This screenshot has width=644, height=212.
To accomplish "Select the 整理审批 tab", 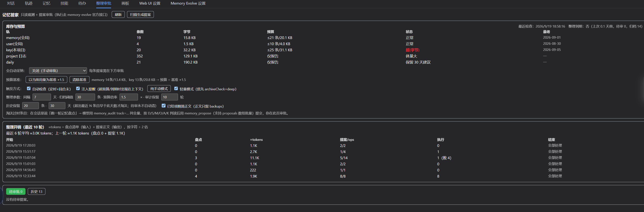I will coord(103,3).
